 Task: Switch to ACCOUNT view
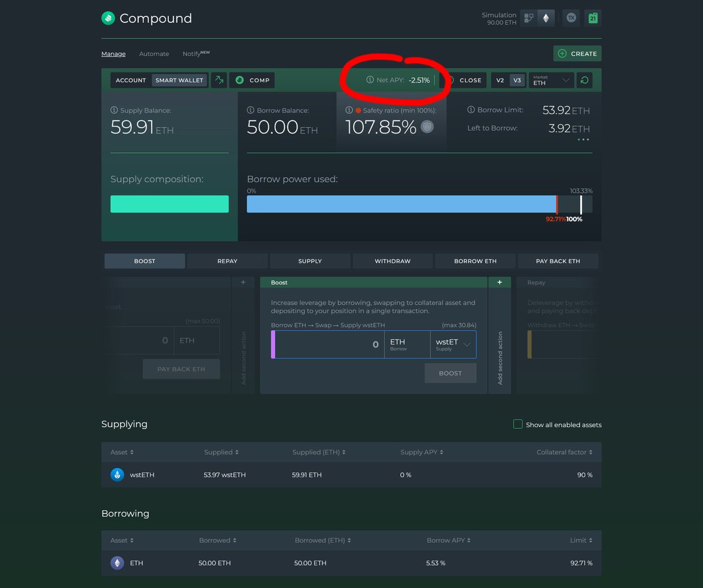click(x=131, y=80)
